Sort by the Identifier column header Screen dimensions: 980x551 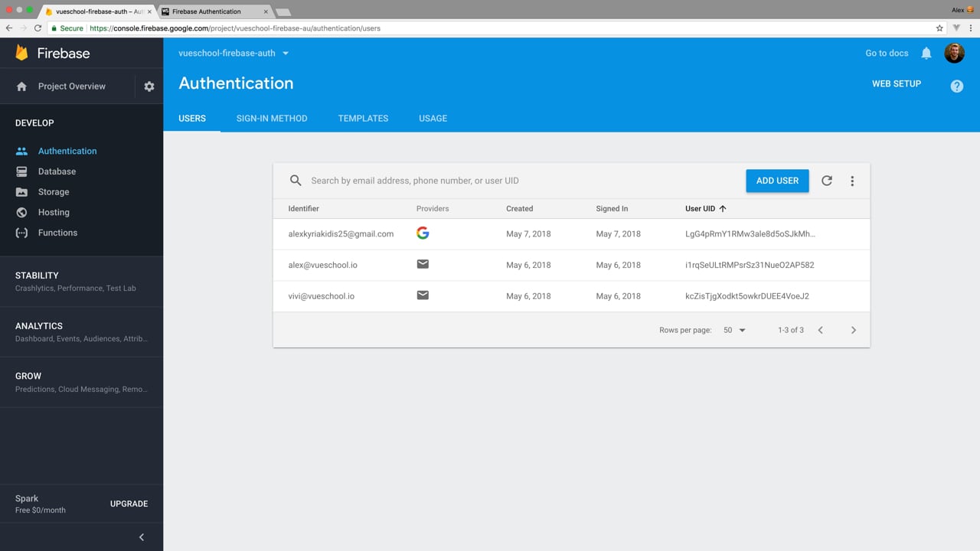point(304,208)
